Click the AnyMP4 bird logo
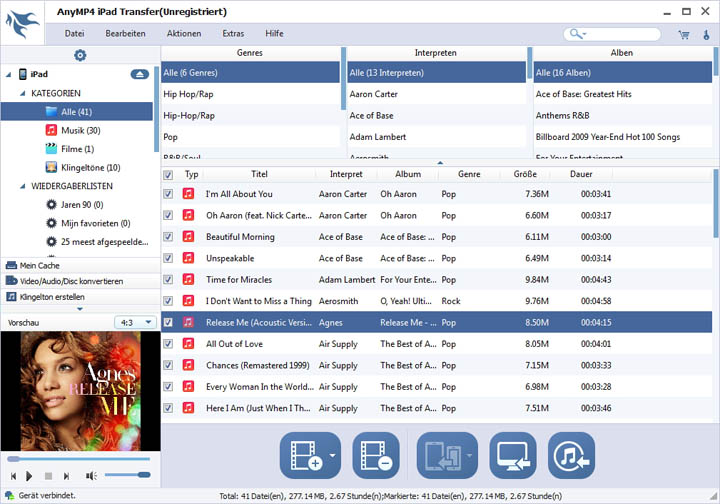Screen dimensions: 720x504 pyautogui.click(x=22, y=25)
